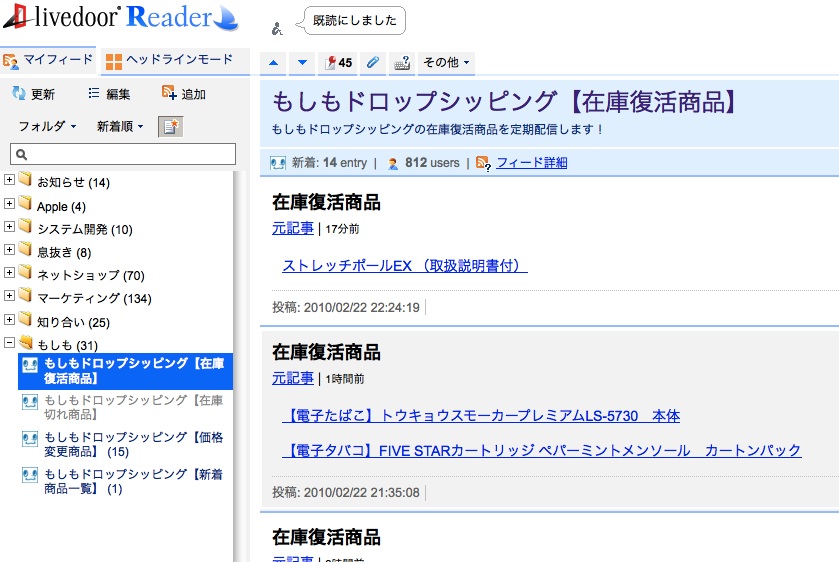Open トウキョウスモーカープレミアムLS-5730 本体 link
839x562 pixels.
pos(481,416)
